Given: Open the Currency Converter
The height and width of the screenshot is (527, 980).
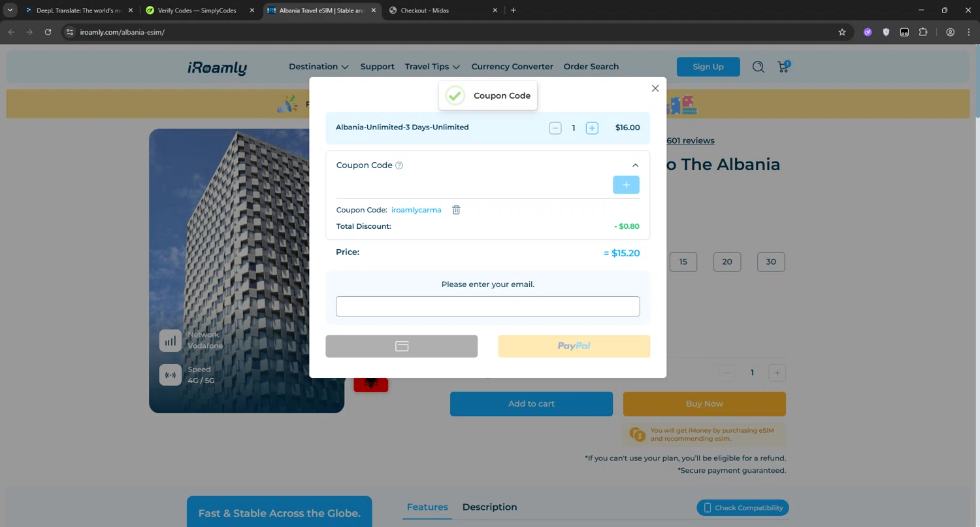Looking at the screenshot, I should pos(512,67).
